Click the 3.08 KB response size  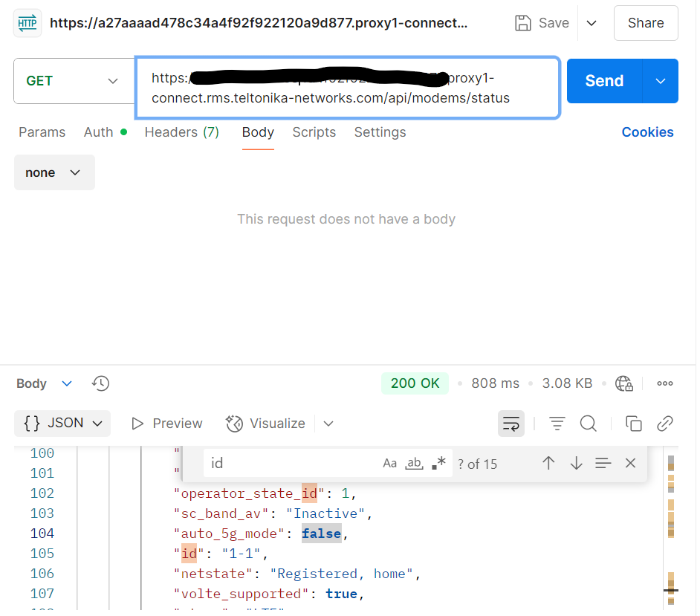[567, 383]
